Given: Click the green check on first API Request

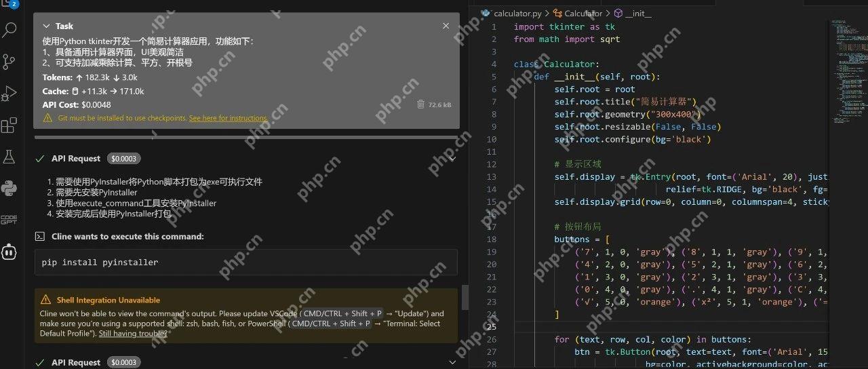Looking at the screenshot, I should 41,158.
